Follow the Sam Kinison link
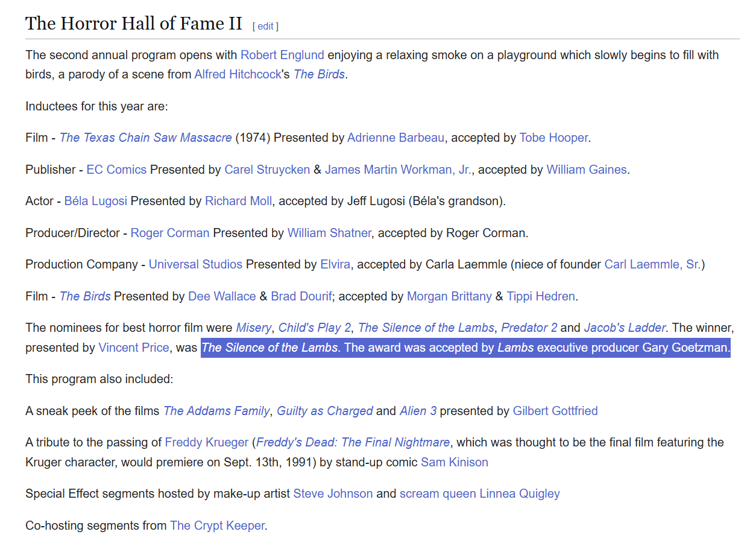Viewport: 756px width, 546px height. tap(455, 462)
